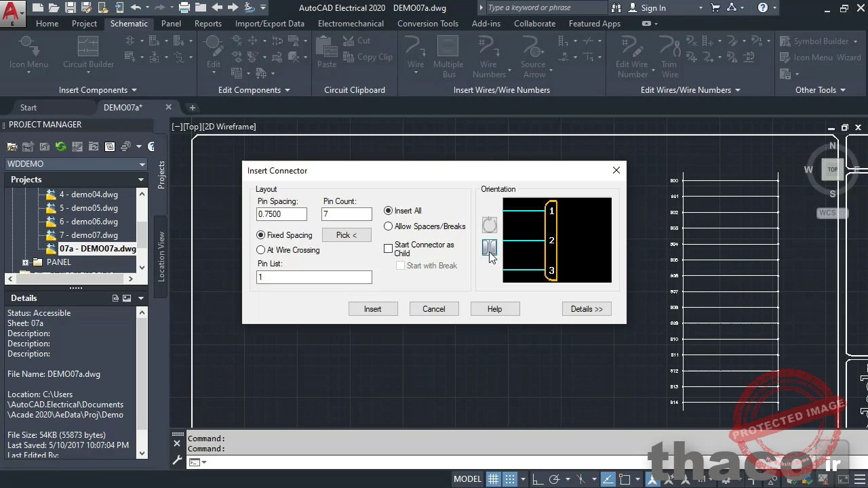868x488 pixels.
Task: Expand the PANEL folder tree node
Action: point(26,262)
